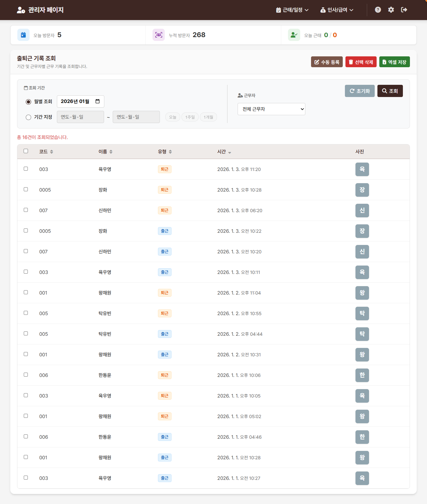Screen dimensions: 427x504
Task: Click the 1개월 quick range button
Action: tap(208, 117)
